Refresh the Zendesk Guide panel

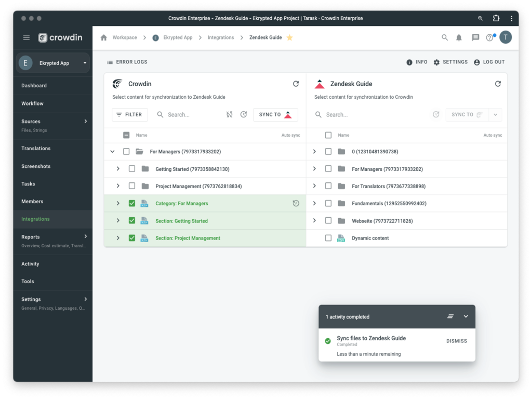[498, 84]
